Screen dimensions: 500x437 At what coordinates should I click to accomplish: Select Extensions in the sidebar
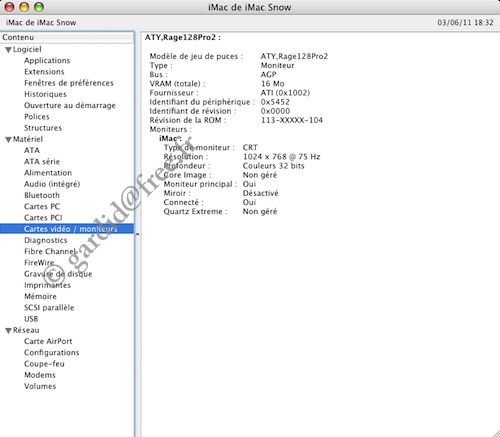coord(44,72)
